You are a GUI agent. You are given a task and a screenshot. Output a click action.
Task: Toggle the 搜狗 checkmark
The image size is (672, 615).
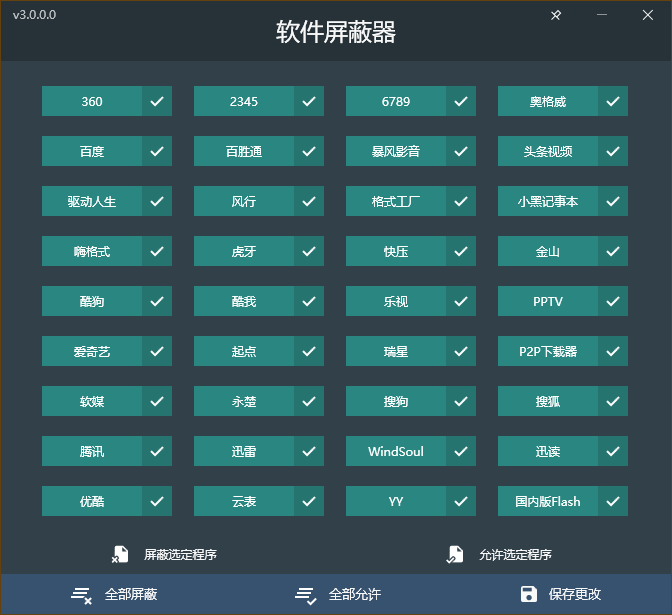point(461,401)
